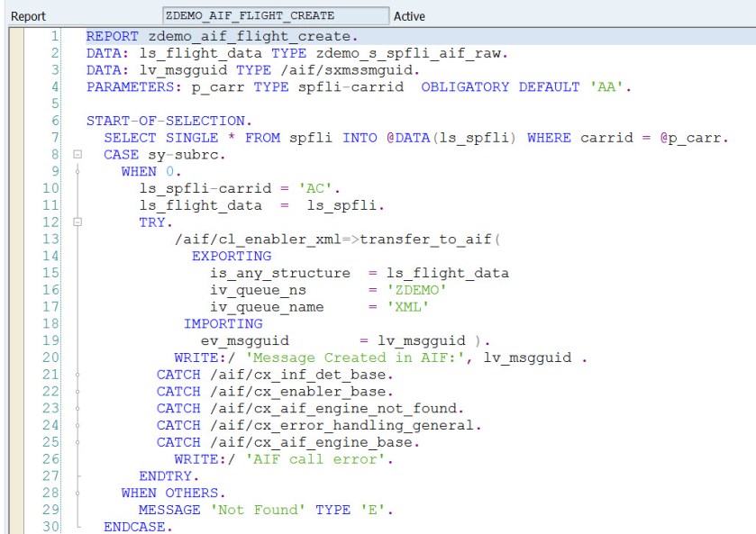
Task: Collapse the CASE sy-subrc block at line 8
Action: tap(77, 155)
